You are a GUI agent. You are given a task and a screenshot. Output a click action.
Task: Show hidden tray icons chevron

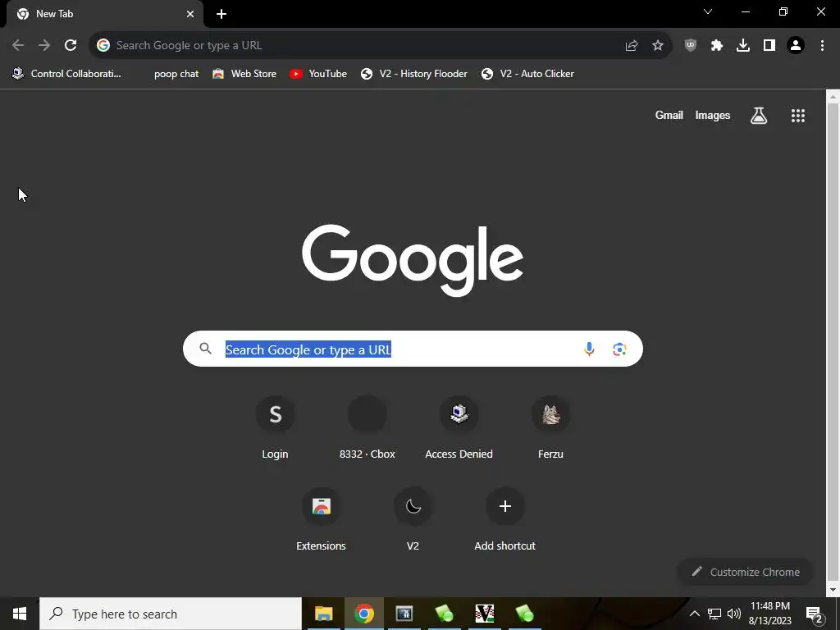coord(694,614)
